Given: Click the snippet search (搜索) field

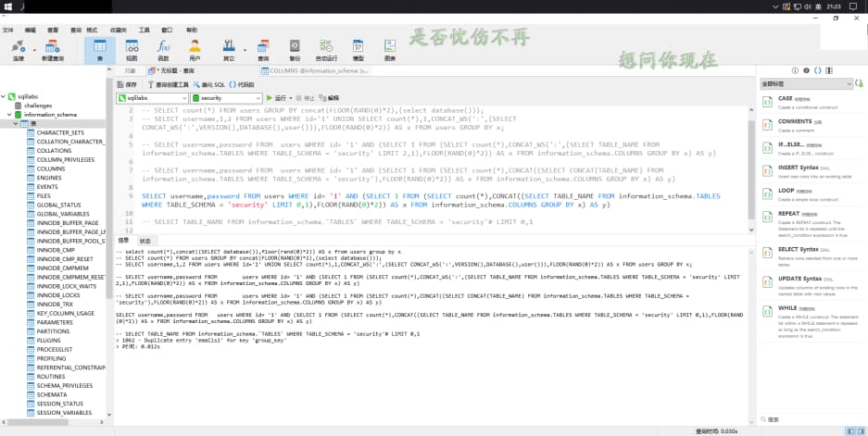Looking at the screenshot, I should 811,419.
